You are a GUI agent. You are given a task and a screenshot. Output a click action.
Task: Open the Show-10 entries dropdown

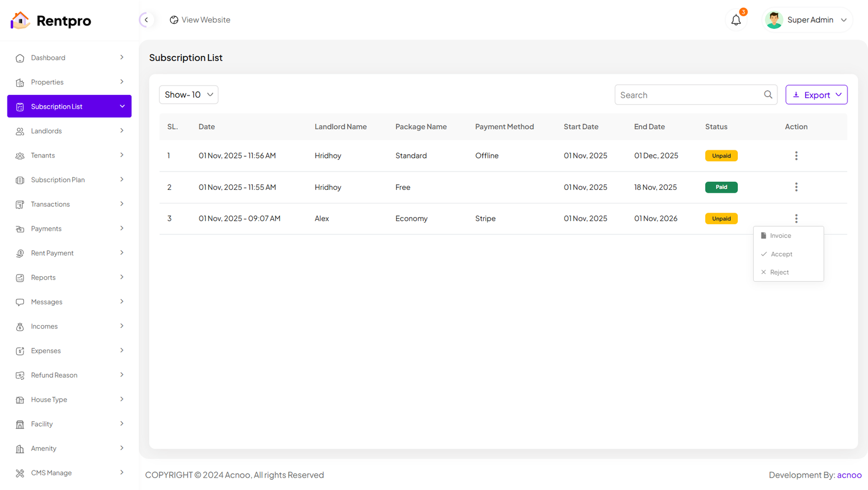188,94
